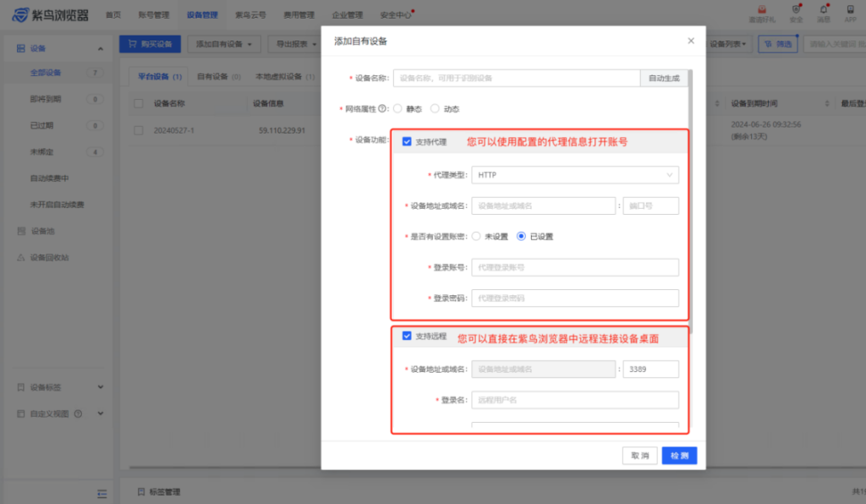Click the 检测 detect button

(x=678, y=455)
